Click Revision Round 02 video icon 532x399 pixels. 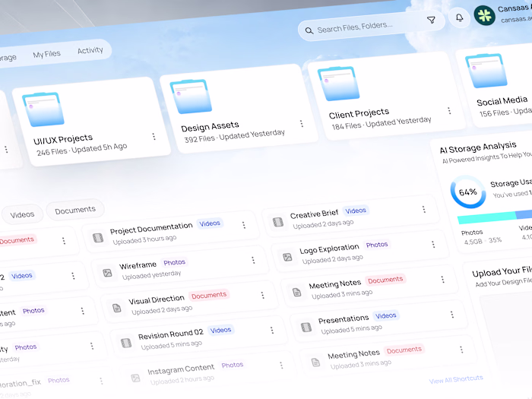(x=126, y=343)
